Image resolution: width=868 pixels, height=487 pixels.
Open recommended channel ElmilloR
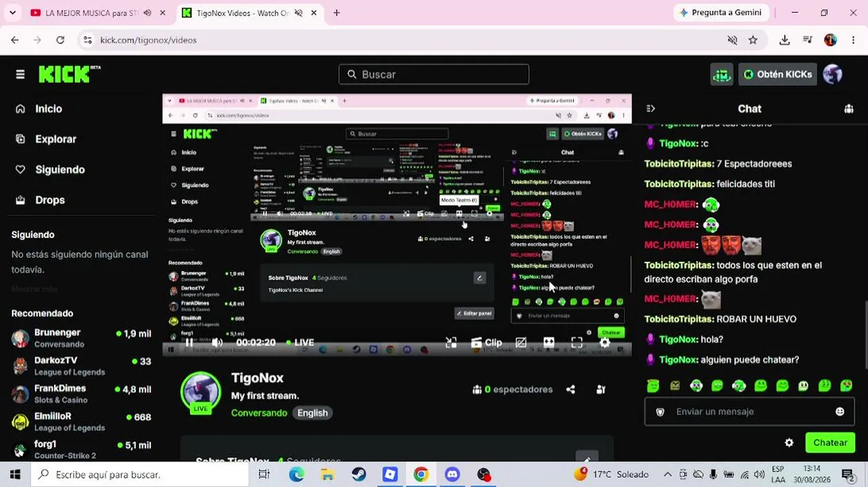coord(81,421)
